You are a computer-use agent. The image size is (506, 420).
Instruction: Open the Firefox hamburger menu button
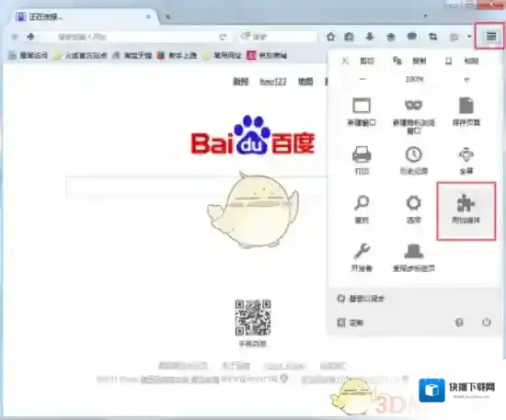pyautogui.click(x=491, y=37)
